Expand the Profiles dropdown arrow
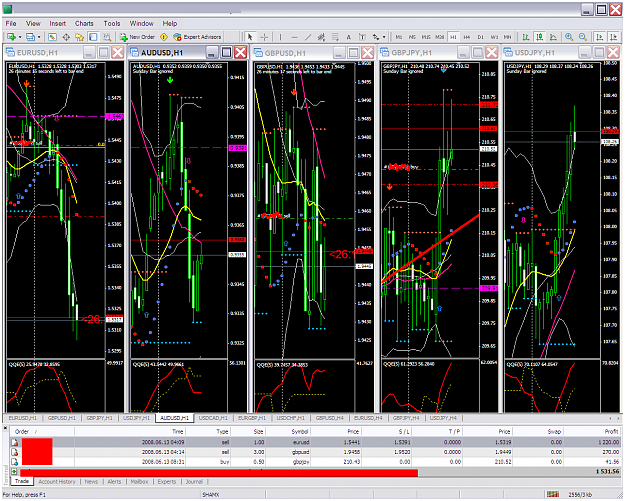 (39, 37)
